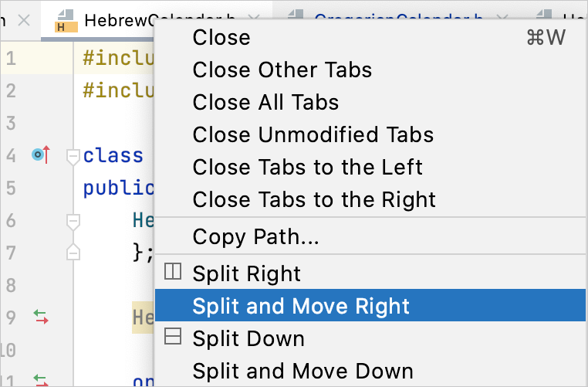
Task: Click the change arrows gutter icon on line 9
Action: (41, 317)
